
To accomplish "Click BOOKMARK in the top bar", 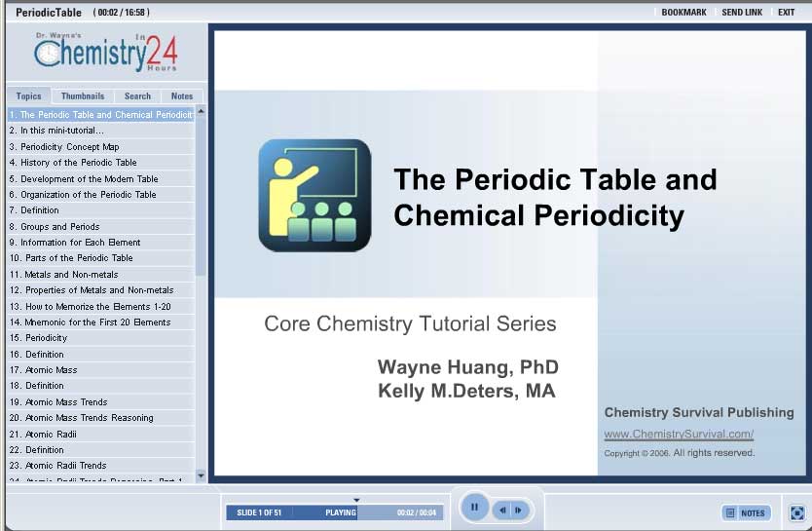I will [x=683, y=13].
